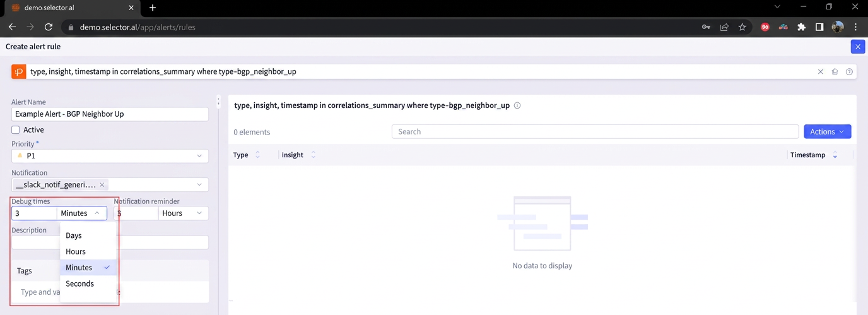Click 'Create alert rule' header title
Viewport: 868px width, 315px height.
tap(33, 47)
